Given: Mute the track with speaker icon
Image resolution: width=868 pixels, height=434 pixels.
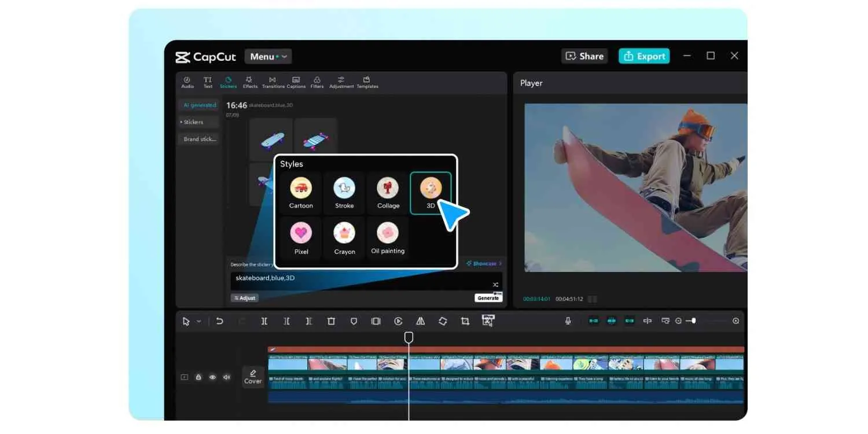Looking at the screenshot, I should click(226, 377).
